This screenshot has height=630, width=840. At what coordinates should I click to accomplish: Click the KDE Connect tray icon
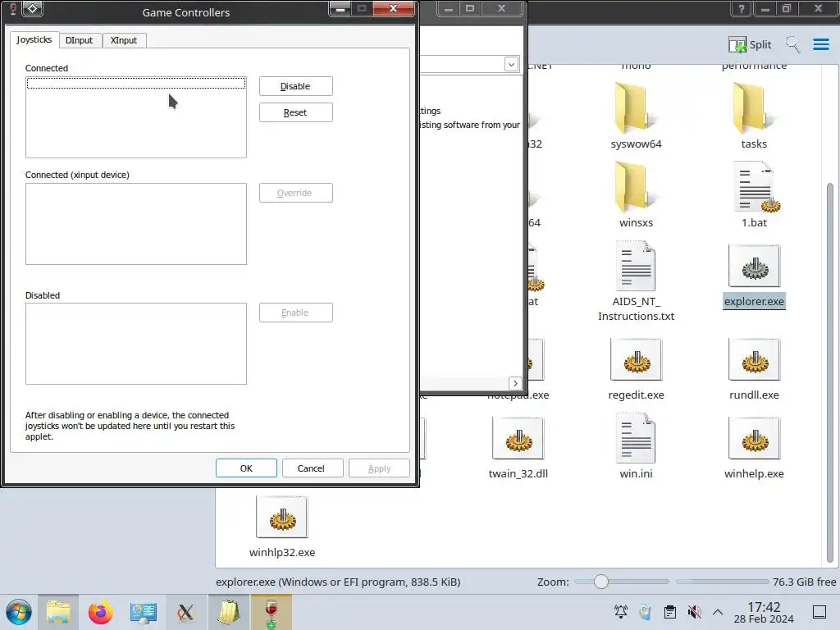(x=645, y=612)
